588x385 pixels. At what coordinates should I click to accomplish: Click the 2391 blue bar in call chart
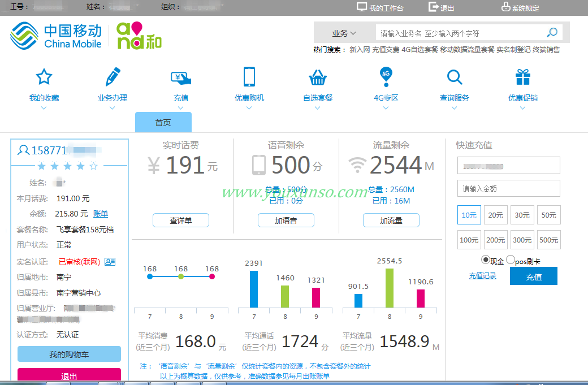tap(254, 289)
